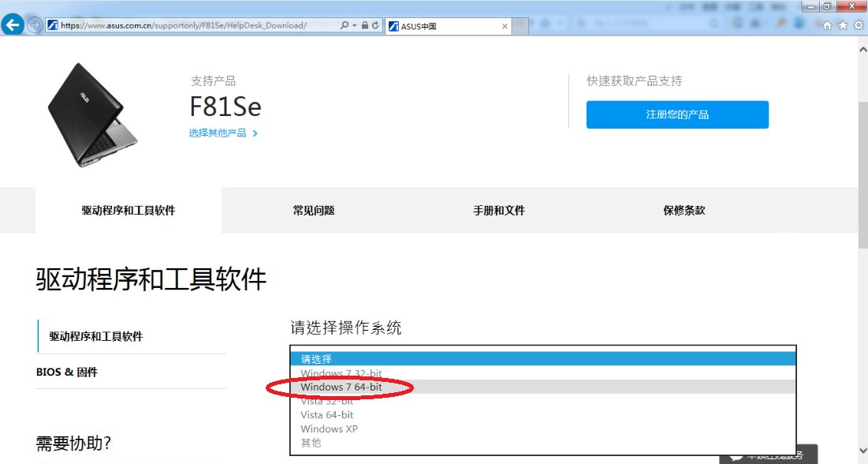Switch to the 常见问题 tab
Screen dimensions: 868x464
(x=313, y=210)
